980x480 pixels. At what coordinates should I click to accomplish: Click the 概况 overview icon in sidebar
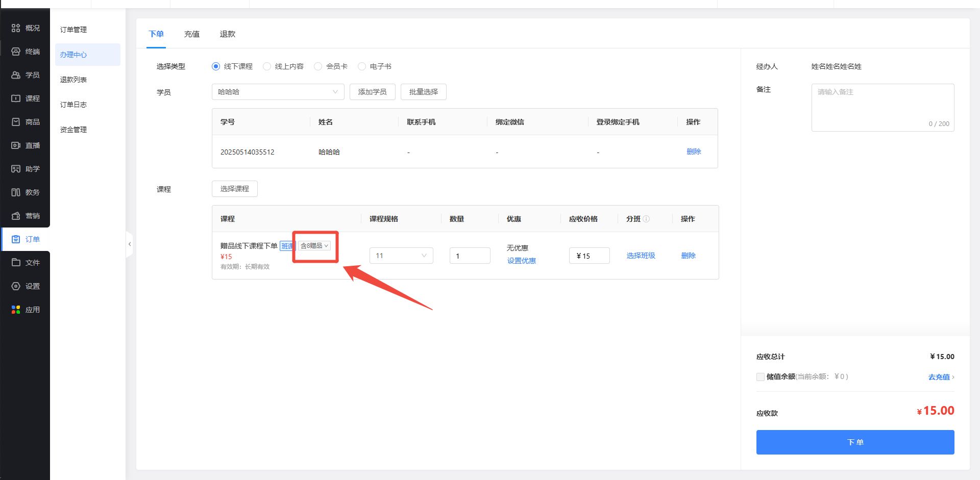click(x=16, y=28)
